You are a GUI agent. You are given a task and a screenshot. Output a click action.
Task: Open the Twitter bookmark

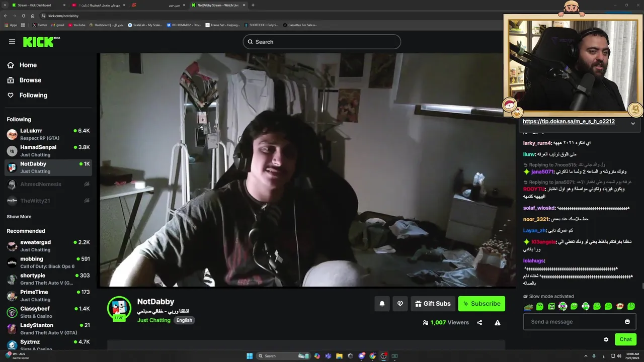pos(40,25)
